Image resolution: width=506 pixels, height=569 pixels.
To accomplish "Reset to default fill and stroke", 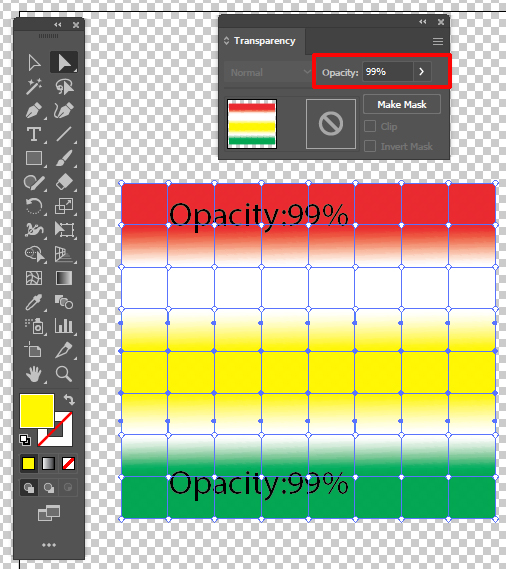I will coord(25,440).
